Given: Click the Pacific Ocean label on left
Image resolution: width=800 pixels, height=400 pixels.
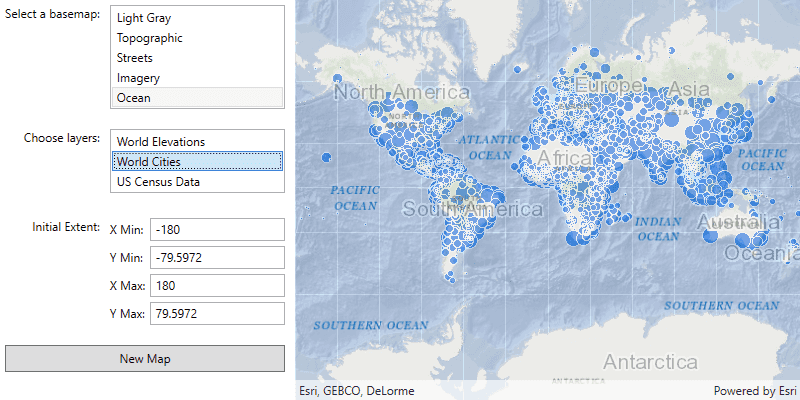Looking at the screenshot, I should [x=355, y=197].
